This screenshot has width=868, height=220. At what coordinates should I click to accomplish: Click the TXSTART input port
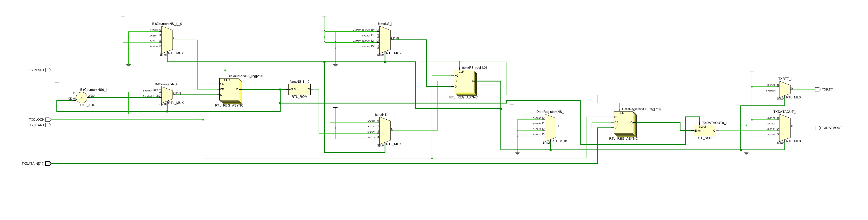coord(48,125)
